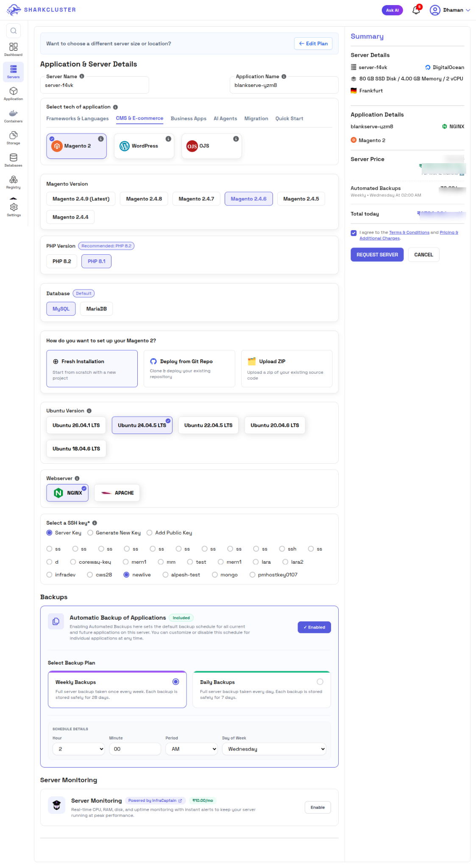This screenshot has height=868, width=476.
Task: Switch to Quick Start tab
Action: pyautogui.click(x=289, y=119)
